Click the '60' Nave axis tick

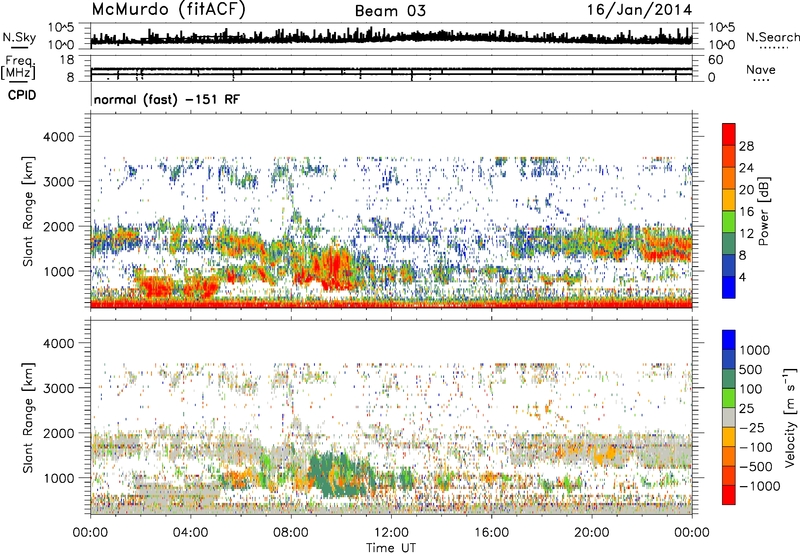point(716,60)
